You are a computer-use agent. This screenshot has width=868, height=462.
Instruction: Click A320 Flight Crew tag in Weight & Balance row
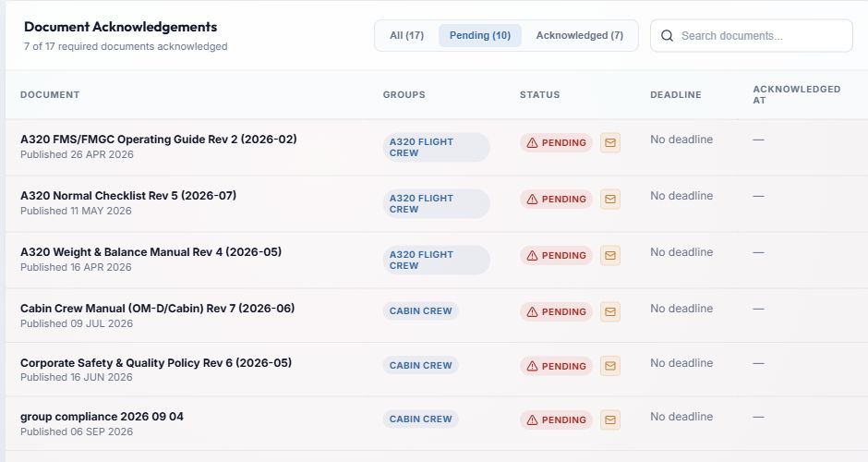pos(436,260)
